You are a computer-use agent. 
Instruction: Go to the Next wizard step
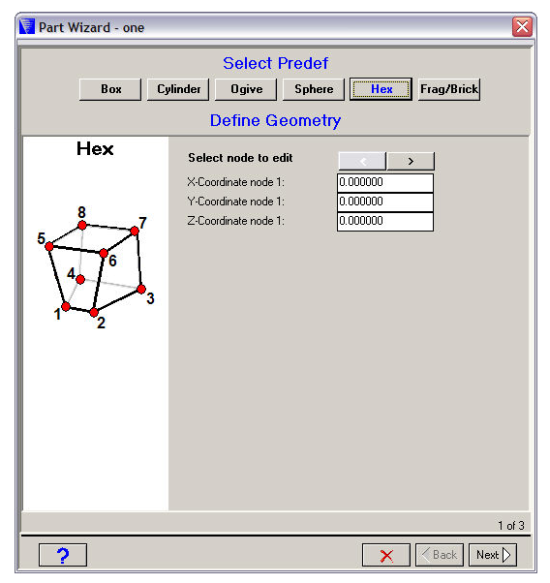coord(493,555)
